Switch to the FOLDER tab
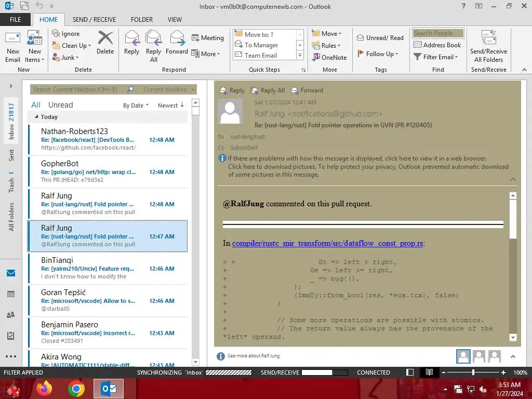The image size is (532, 399). click(x=142, y=19)
